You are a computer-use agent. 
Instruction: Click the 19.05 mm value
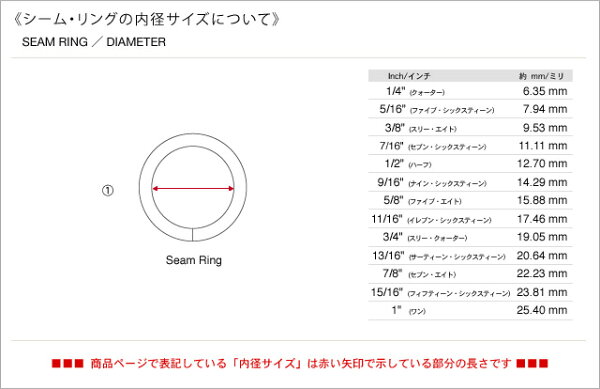[x=542, y=237]
